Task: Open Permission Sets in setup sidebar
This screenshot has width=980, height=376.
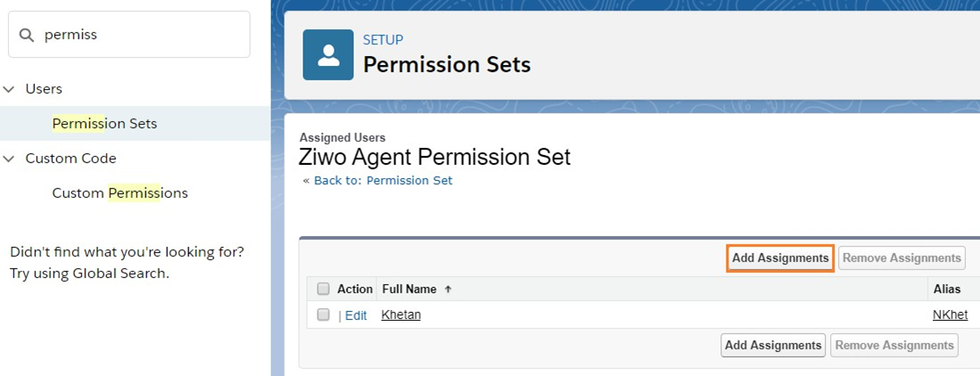Action: pos(104,124)
